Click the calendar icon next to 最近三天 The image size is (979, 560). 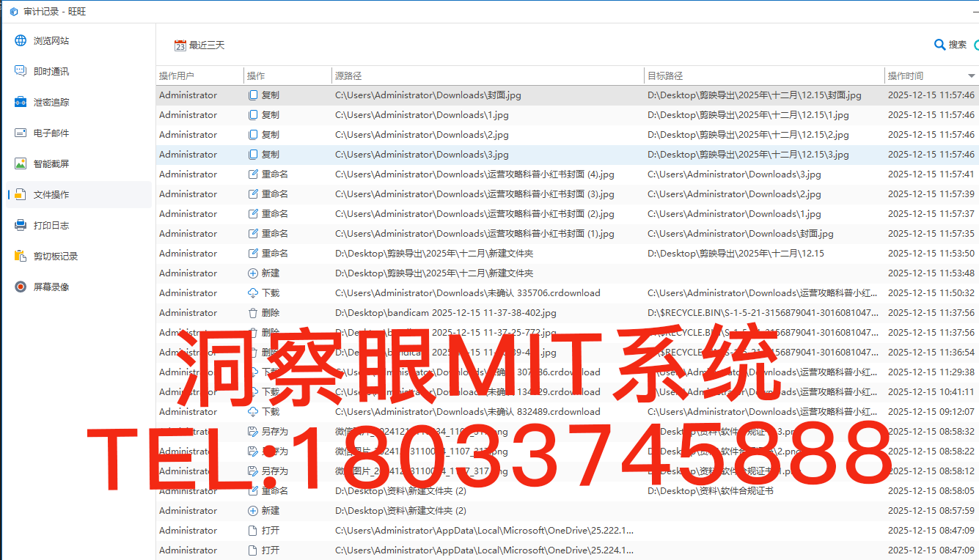[x=180, y=45]
